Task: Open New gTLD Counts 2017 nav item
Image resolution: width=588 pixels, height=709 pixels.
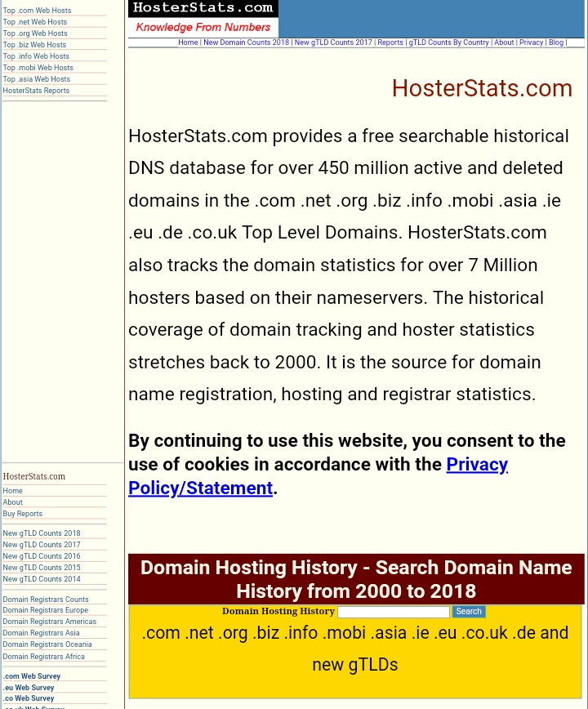Action: click(333, 42)
